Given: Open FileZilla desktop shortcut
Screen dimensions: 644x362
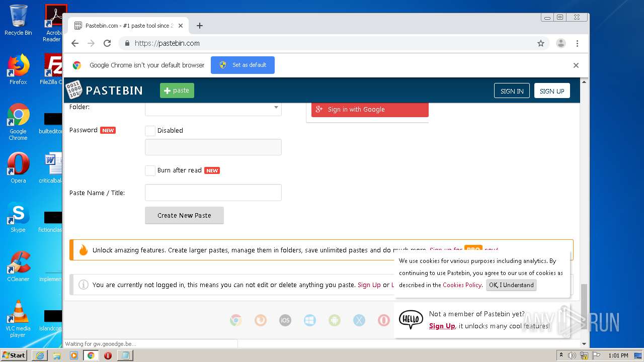Looking at the screenshot, I should [x=52, y=69].
